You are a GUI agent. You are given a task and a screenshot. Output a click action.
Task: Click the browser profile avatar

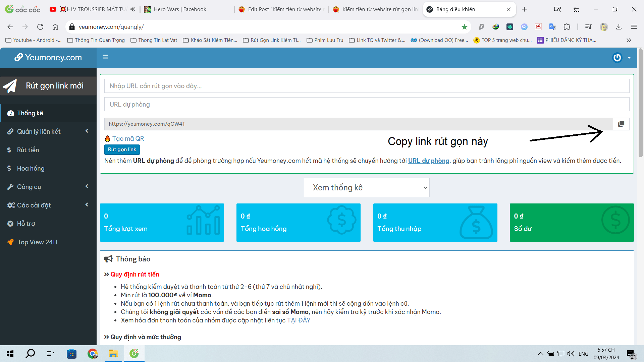[604, 27]
